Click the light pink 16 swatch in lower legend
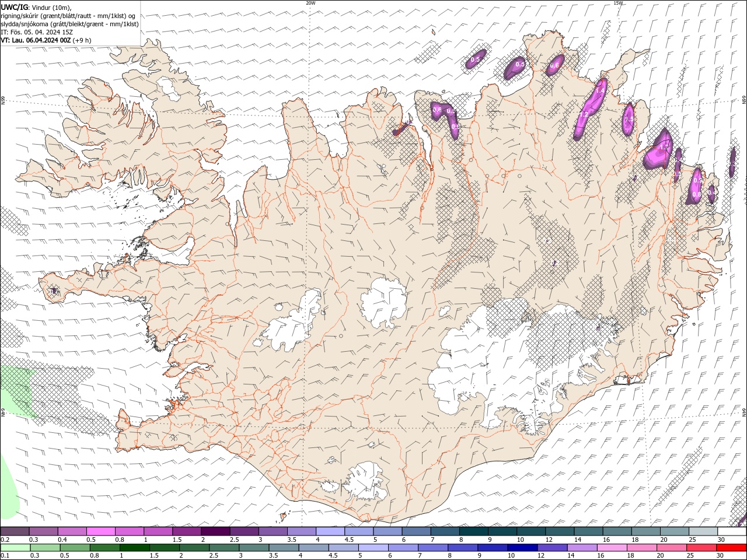The height and width of the screenshot is (560, 747). click(612, 548)
